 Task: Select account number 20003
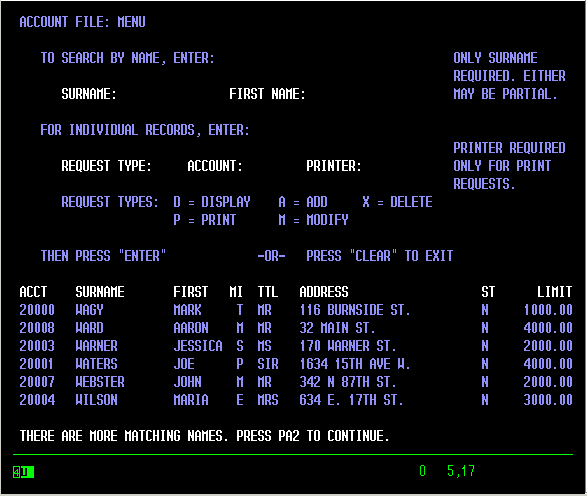click(x=37, y=346)
